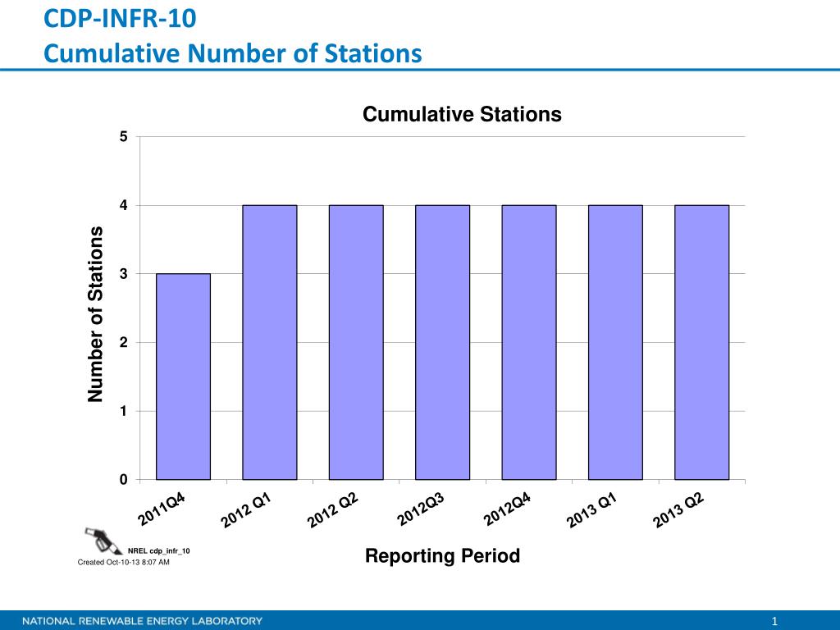
Task: Select 'Cumulative Number of Stations' slide title
Action: [232, 53]
